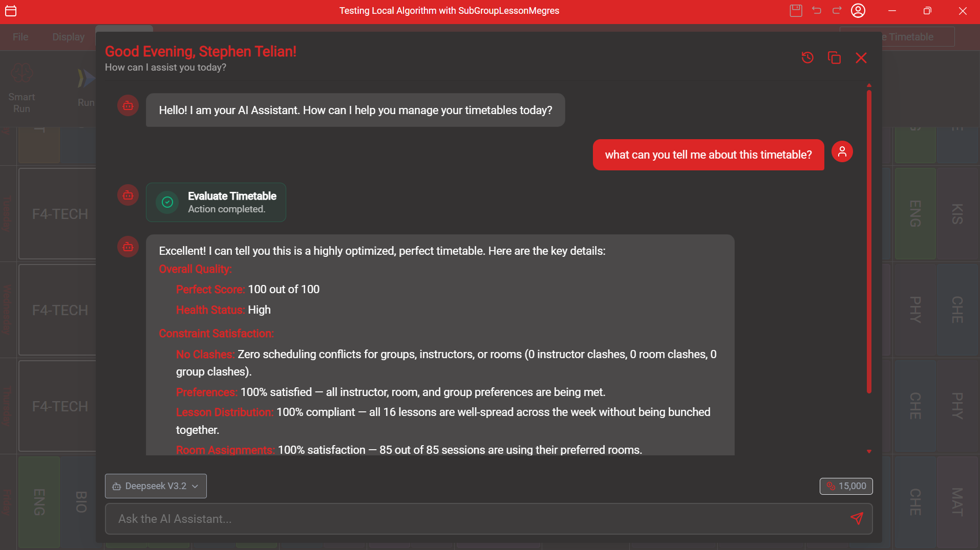This screenshot has height=550, width=980.
Task: Open the Display menu
Action: click(68, 37)
